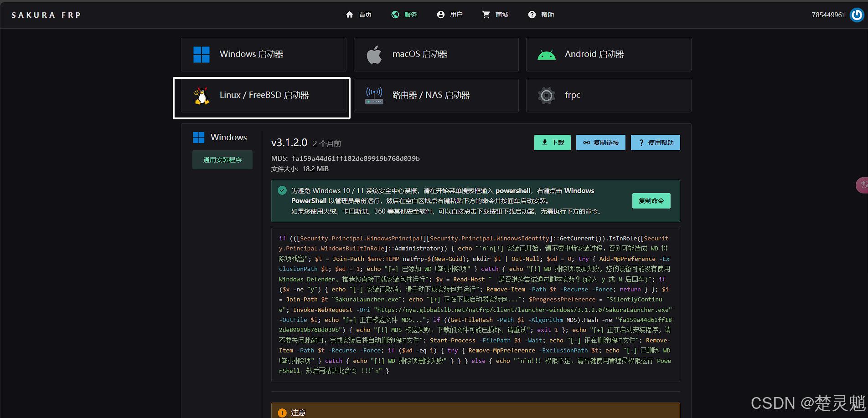868x418 pixels.
Task: Click the pink floating widget at right edge
Action: (x=862, y=185)
